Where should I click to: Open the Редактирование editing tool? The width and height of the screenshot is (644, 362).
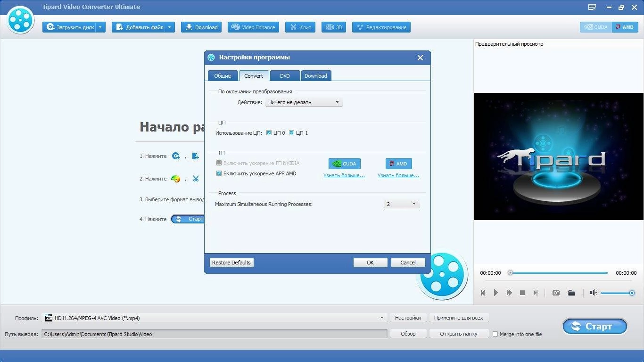coord(381,27)
